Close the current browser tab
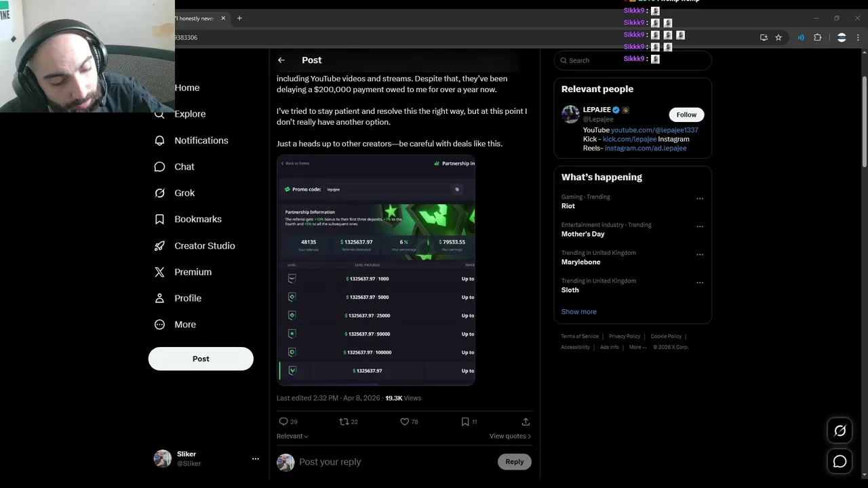This screenshot has height=488, width=868. (223, 18)
